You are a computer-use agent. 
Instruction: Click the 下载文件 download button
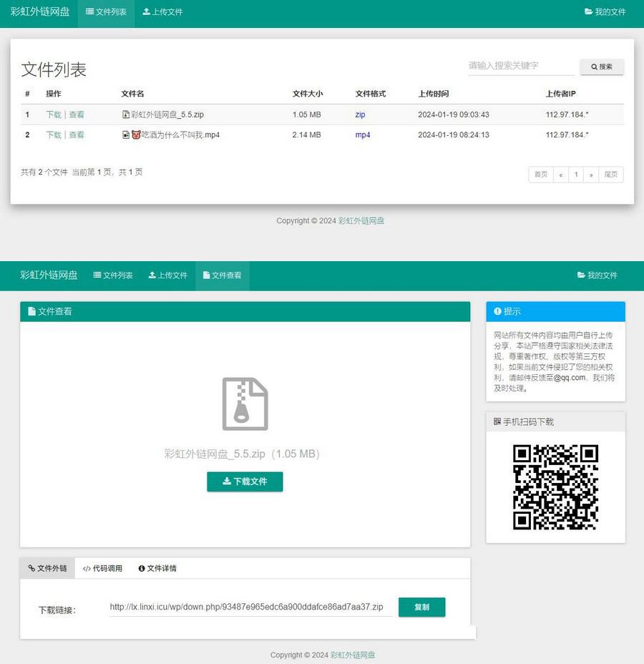coord(245,482)
